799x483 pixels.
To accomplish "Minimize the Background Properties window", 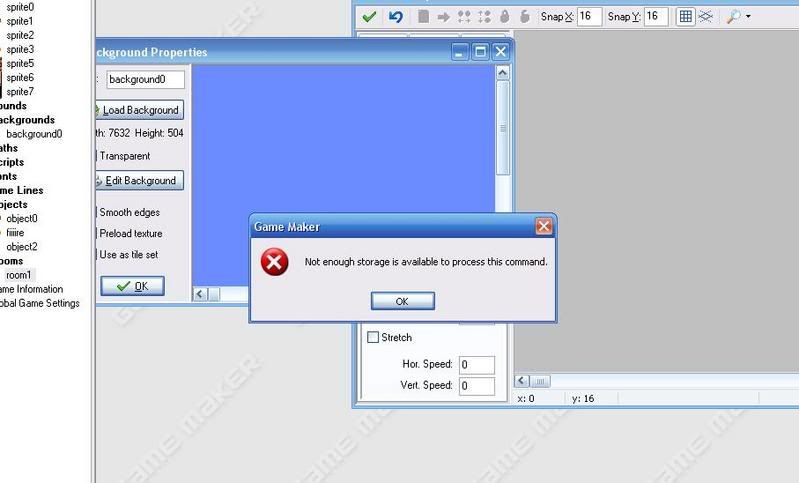I will click(460, 51).
